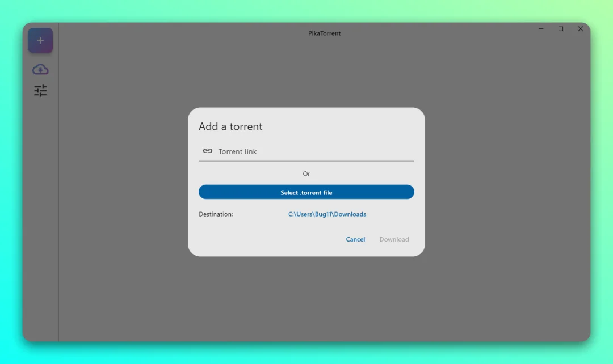Focus the Torrent link input field

(x=306, y=151)
